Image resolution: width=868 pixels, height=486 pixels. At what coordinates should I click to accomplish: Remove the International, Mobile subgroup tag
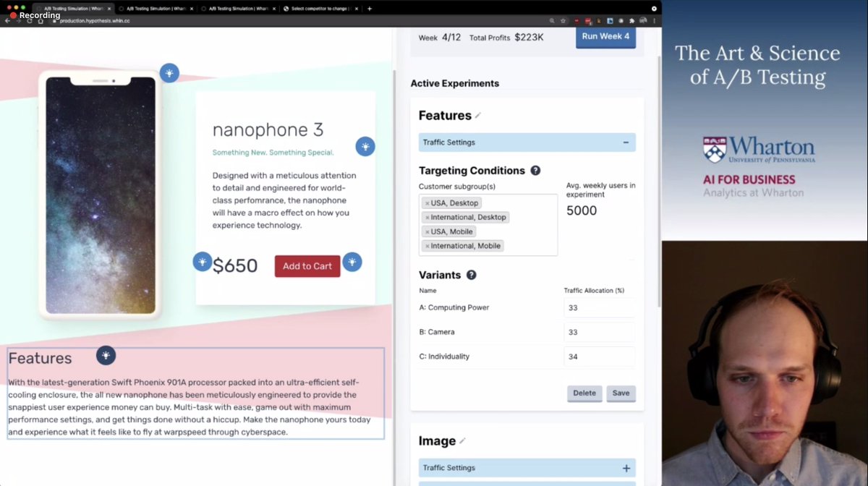pyautogui.click(x=427, y=246)
